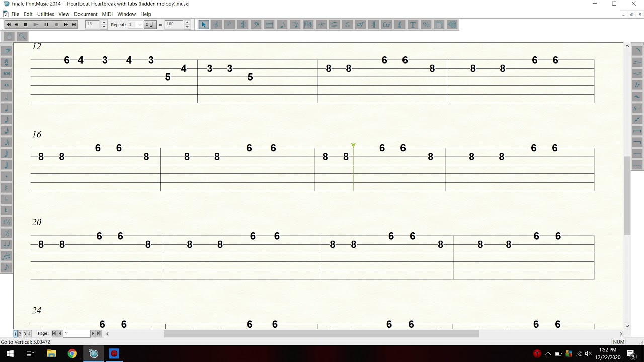Select the Hand Grabber tool
Screen dimensions: 644x362
pos(9,36)
